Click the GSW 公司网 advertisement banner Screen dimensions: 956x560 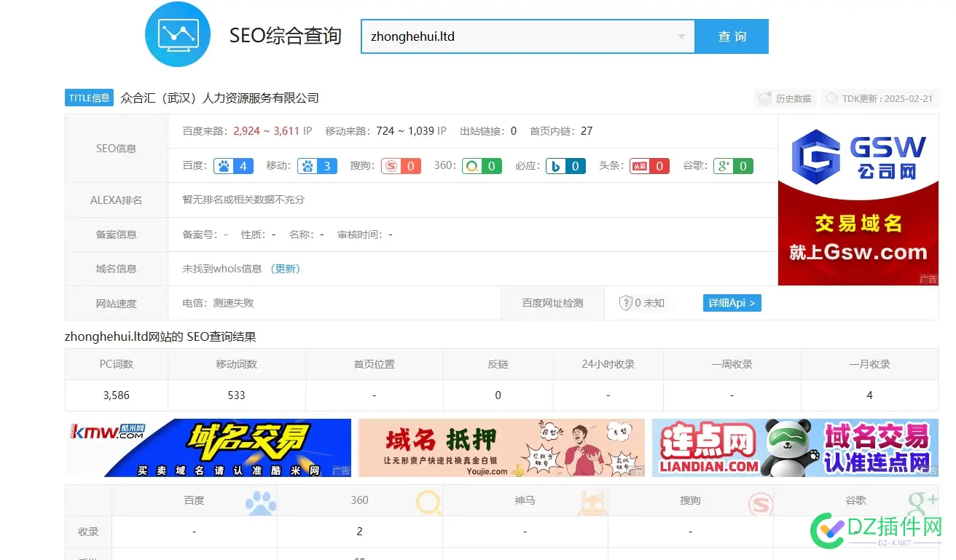(x=858, y=200)
